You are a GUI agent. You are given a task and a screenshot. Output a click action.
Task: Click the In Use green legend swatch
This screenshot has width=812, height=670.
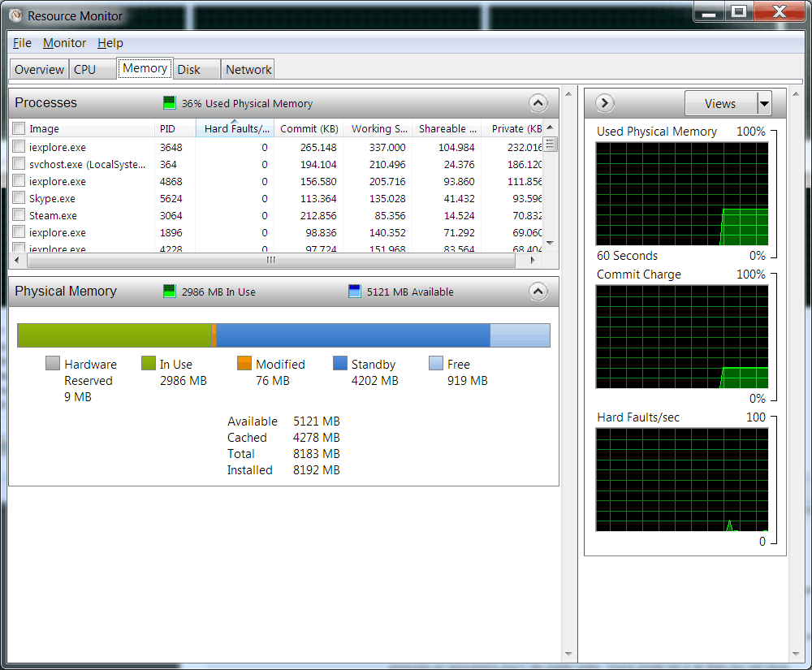tap(148, 363)
